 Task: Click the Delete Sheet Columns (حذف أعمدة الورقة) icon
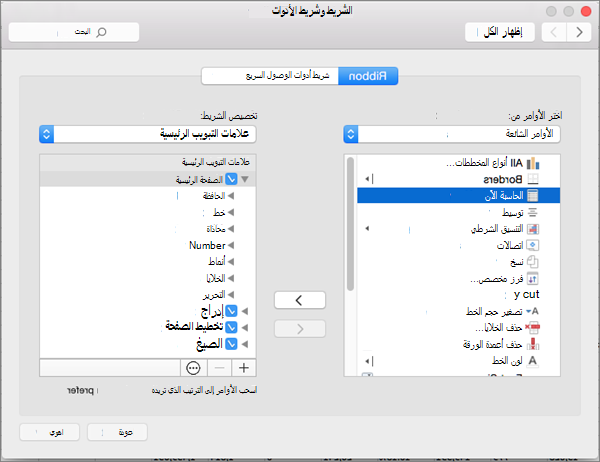[533, 344]
